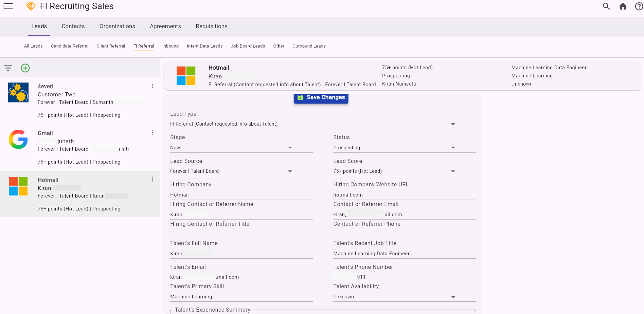Viewport: 644px width, 314px height.
Task: Switch to the Organizations tab
Action: [117, 26]
